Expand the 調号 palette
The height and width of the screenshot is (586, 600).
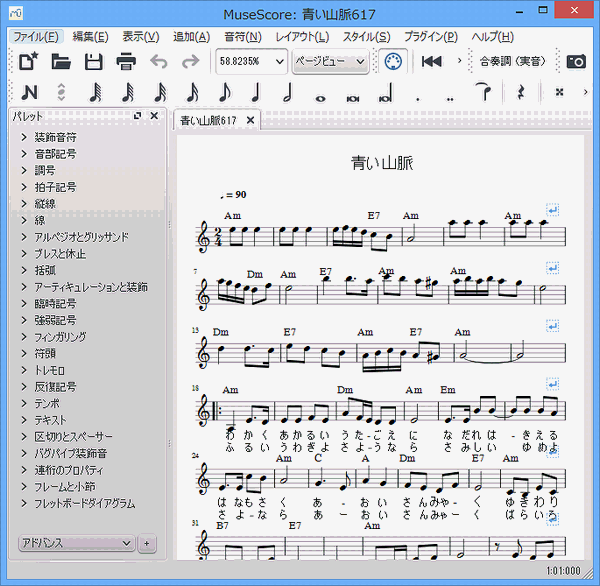(x=24, y=170)
